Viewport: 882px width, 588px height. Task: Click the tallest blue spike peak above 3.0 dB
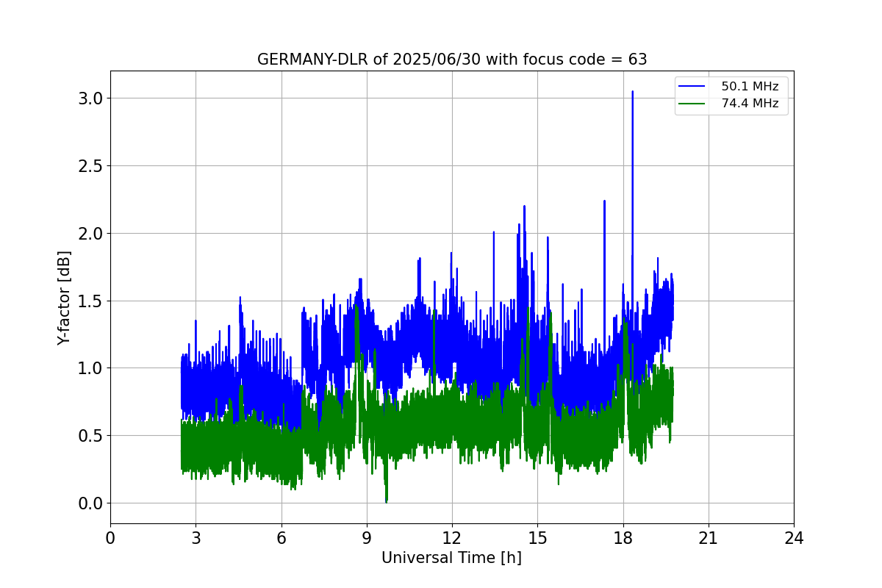tap(632, 92)
